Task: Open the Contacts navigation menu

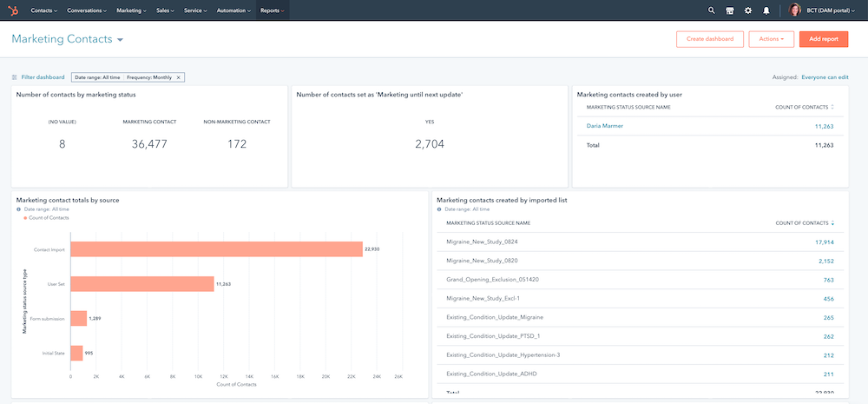Action: click(x=43, y=10)
